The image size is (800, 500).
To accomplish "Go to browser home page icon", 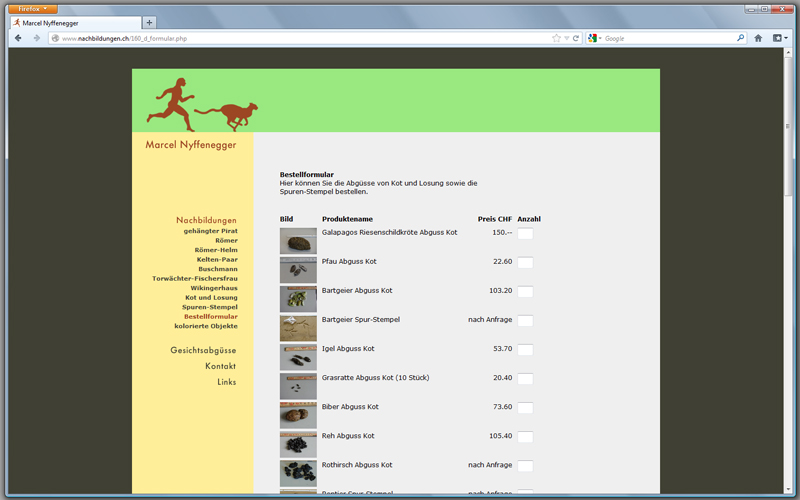I will click(758, 38).
